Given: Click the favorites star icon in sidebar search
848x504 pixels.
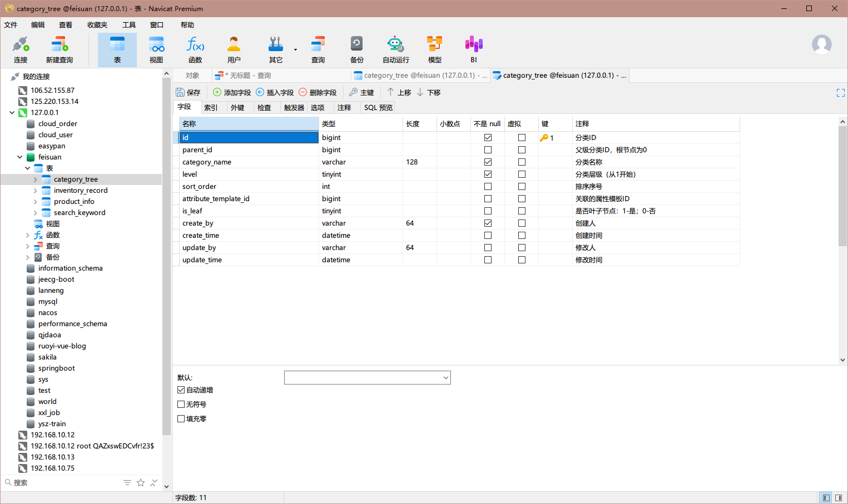Looking at the screenshot, I should (x=141, y=483).
